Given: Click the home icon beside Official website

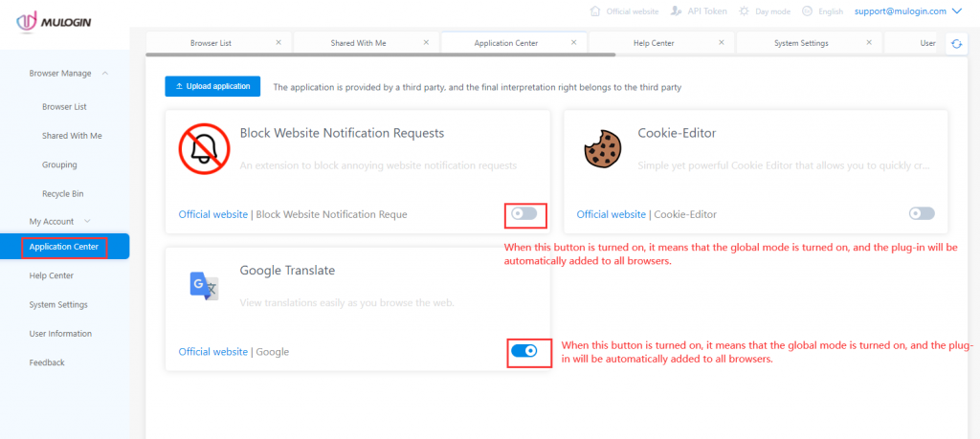Looking at the screenshot, I should 595,11.
